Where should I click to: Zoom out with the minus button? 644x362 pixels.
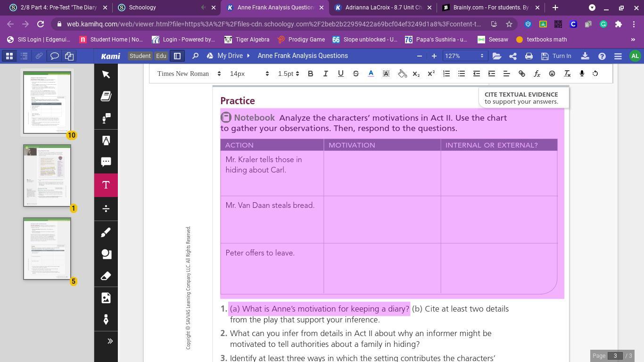coord(420,56)
